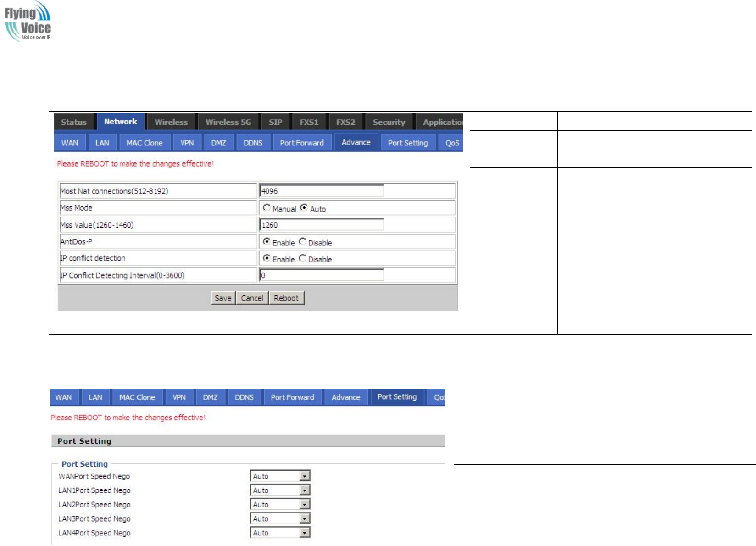Click the Cancel button
The width and height of the screenshot is (756, 546).
252,298
